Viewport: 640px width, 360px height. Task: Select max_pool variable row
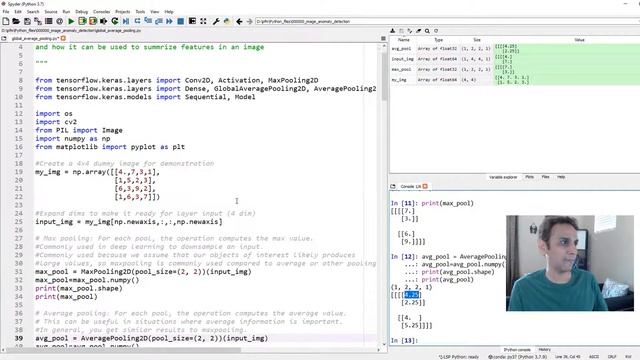click(515, 69)
